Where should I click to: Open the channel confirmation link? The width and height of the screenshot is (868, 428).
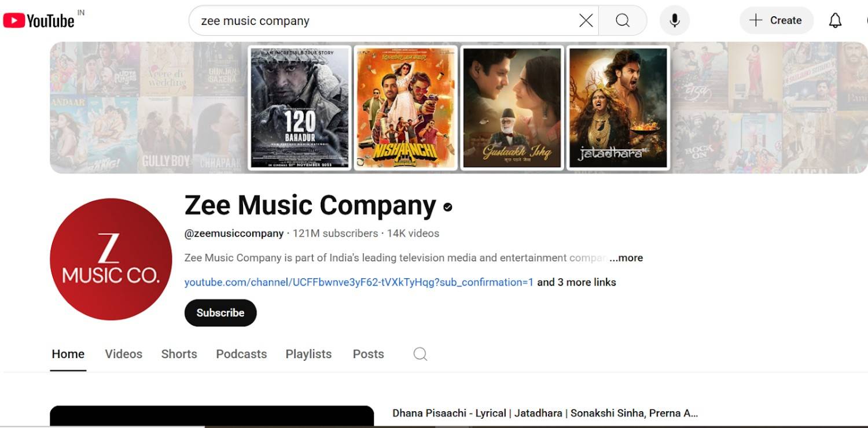(x=359, y=282)
